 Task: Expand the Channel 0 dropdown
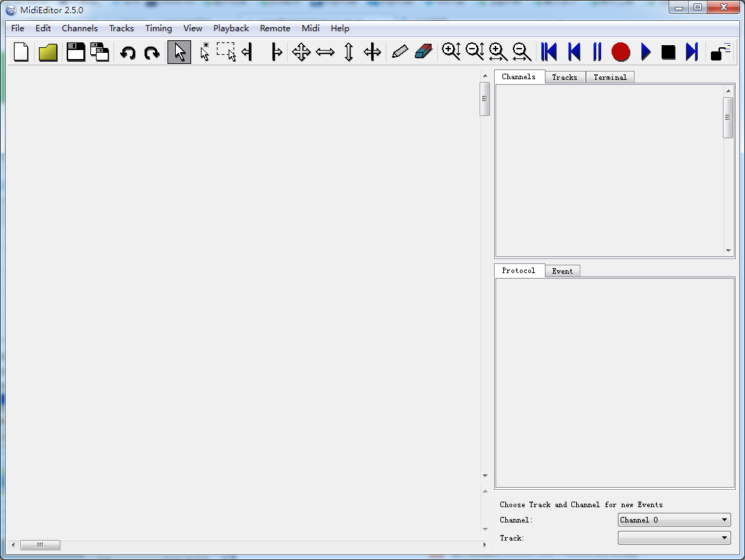tap(674, 520)
